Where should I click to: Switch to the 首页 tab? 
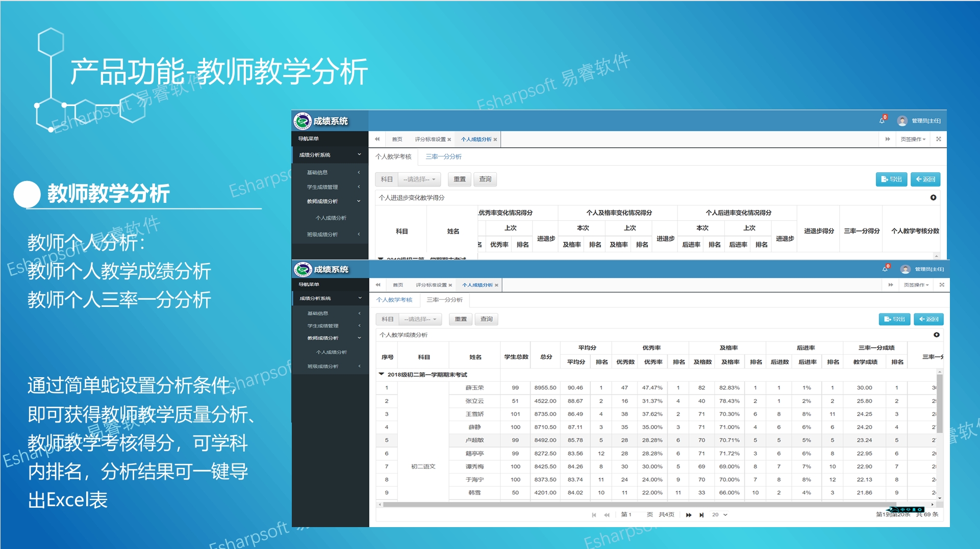[x=398, y=285]
